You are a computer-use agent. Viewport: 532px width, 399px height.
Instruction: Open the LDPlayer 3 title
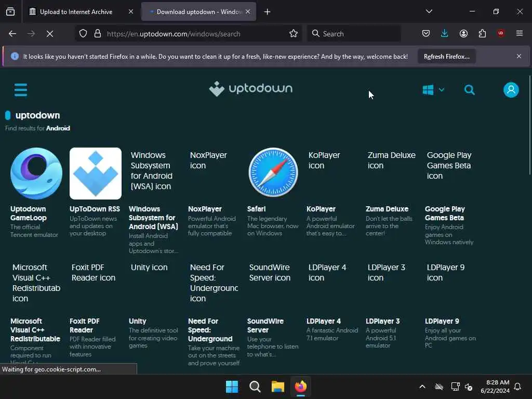point(382,321)
